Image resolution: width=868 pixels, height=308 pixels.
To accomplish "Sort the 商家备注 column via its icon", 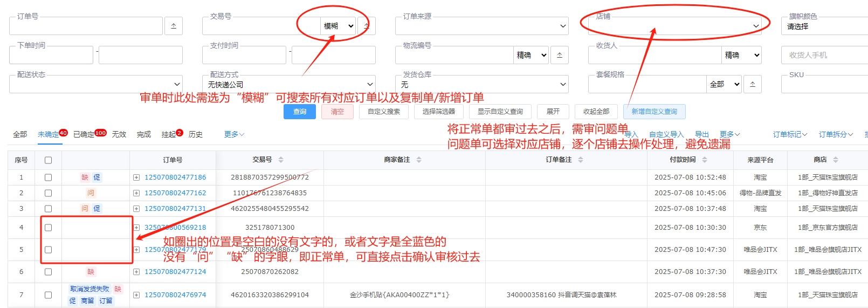I will [x=419, y=160].
